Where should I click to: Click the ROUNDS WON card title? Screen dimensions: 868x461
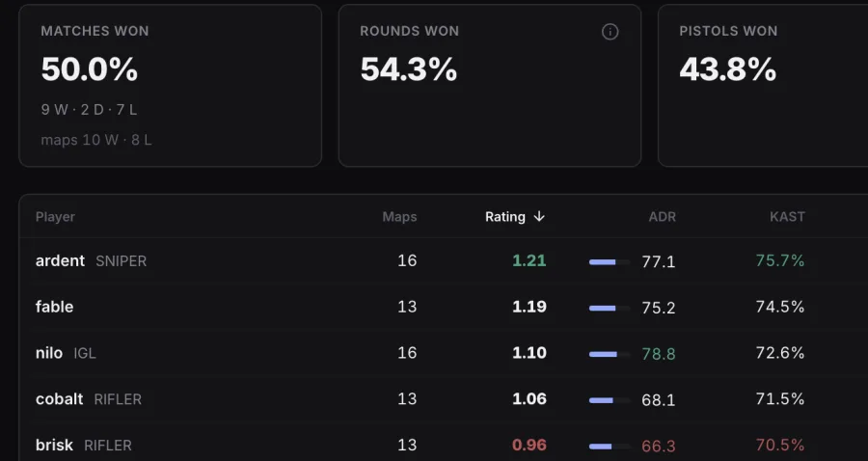click(x=409, y=31)
